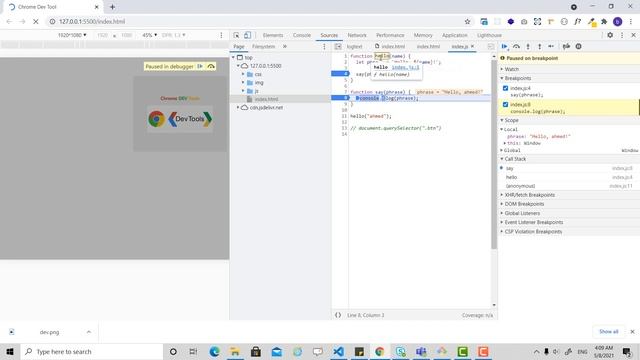Toggle the device toolbar icon

[247, 35]
